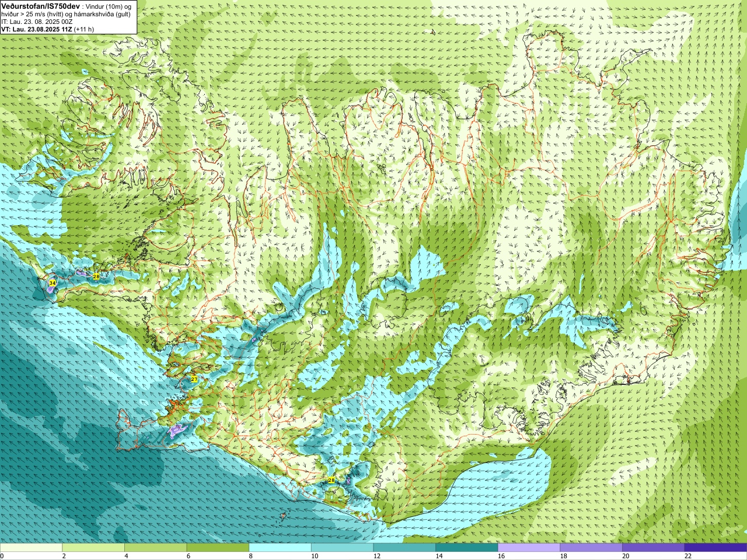The width and height of the screenshot is (747, 560).
Task: Select the medium purple 18–20 m/s legend swatch
Action: coord(591,548)
